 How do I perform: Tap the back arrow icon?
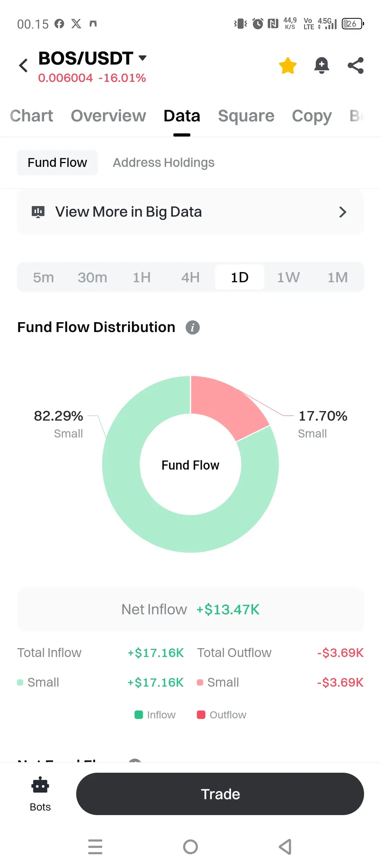point(23,66)
